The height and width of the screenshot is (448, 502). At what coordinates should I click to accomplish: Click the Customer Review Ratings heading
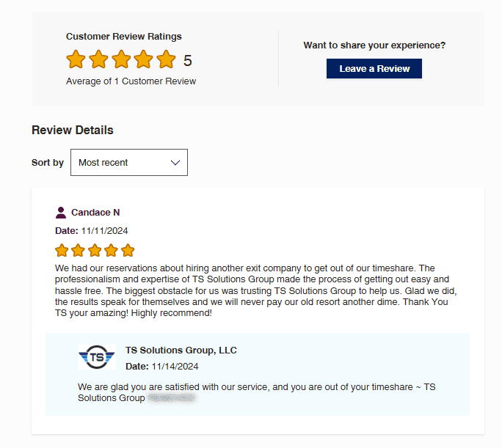(x=124, y=37)
